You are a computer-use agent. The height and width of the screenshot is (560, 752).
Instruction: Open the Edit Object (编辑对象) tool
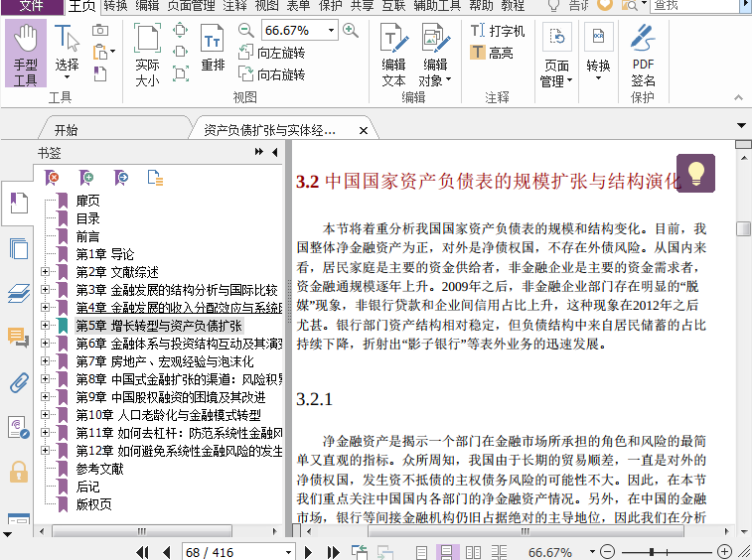point(435,56)
